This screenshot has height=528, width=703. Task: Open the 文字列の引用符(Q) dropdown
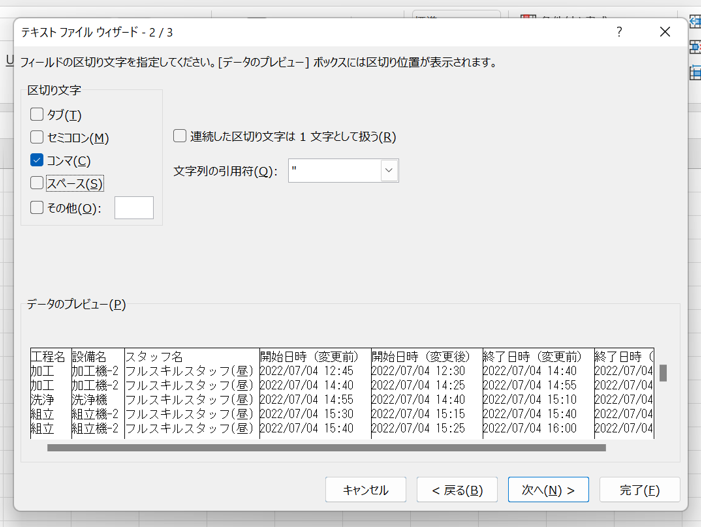tap(389, 170)
